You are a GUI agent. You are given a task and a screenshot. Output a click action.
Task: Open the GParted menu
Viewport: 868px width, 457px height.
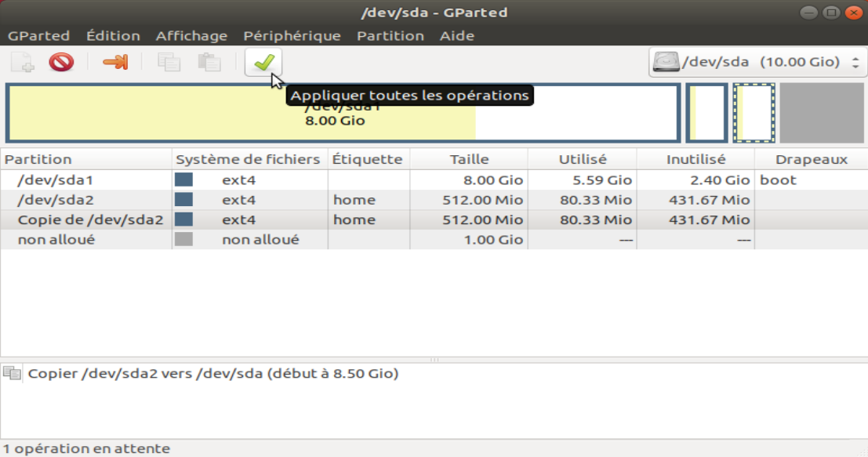coord(38,35)
